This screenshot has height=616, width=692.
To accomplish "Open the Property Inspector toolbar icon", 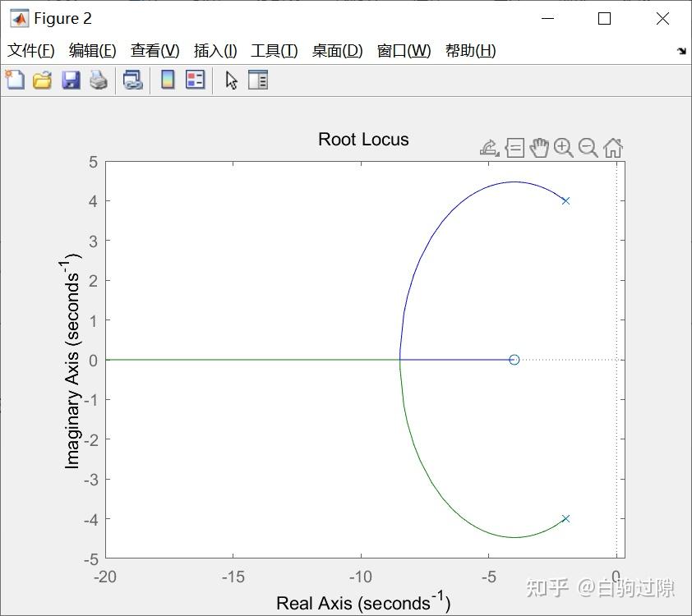I will click(x=258, y=80).
